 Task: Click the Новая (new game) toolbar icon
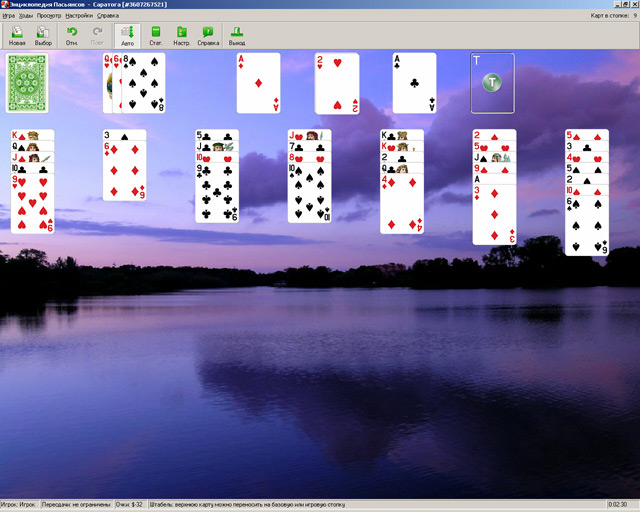18,36
